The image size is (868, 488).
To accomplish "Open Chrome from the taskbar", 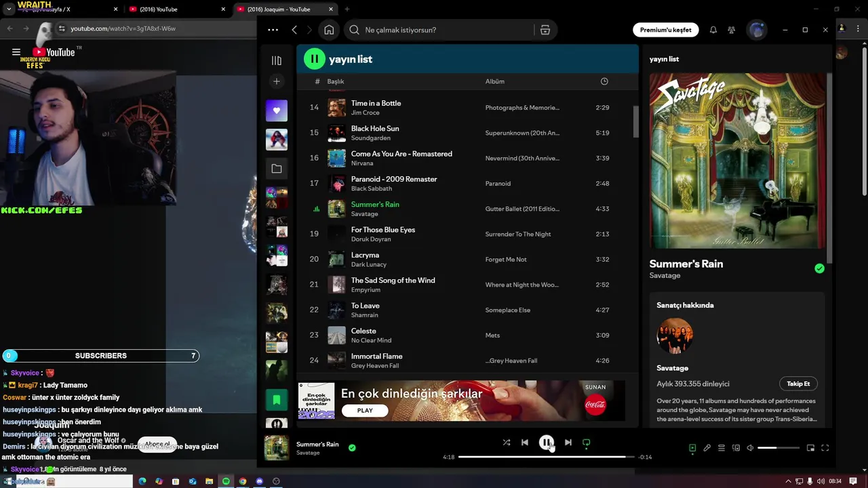I will [243, 481].
